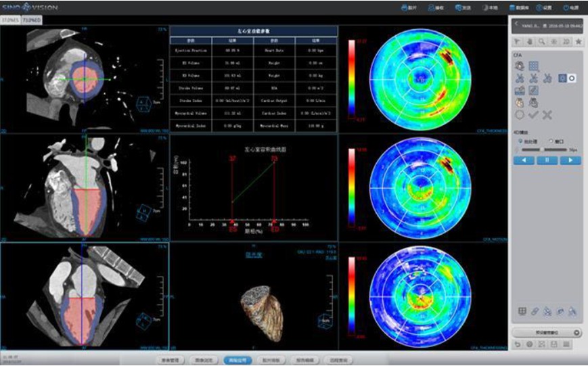Expand the dropdown at panel bottom right

[576, 332]
